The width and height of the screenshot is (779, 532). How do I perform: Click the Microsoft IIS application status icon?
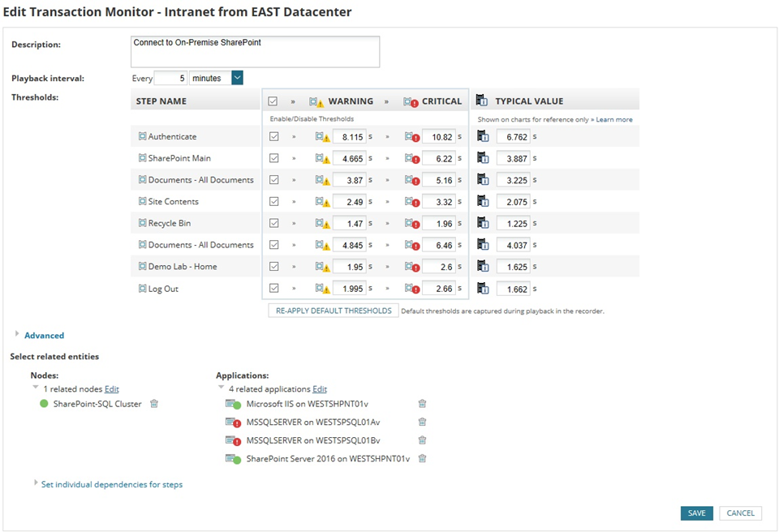233,405
